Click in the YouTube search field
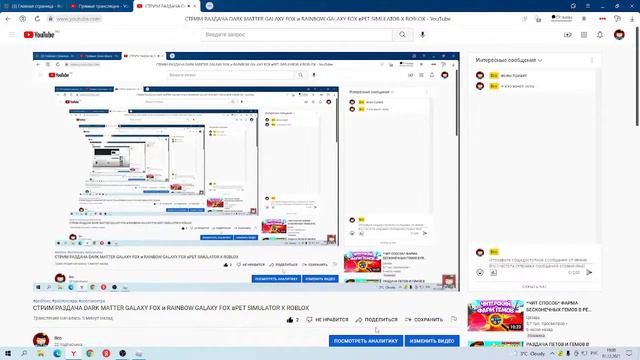This screenshot has width=640, height=360. (297, 35)
